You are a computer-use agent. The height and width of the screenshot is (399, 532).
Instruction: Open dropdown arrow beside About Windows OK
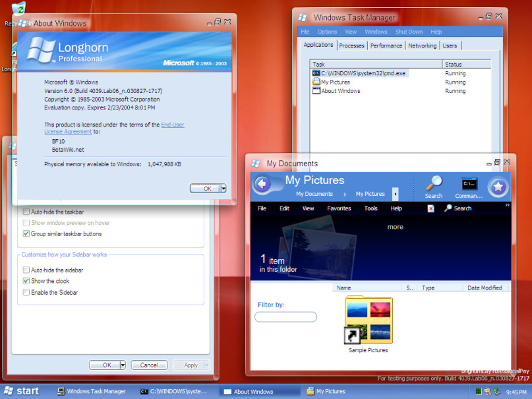223,188
